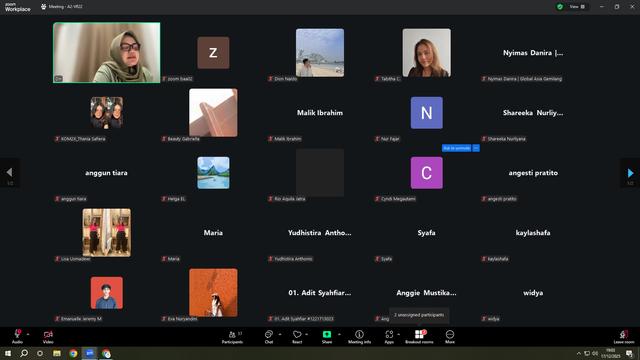Go to next page of participants

[630, 173]
